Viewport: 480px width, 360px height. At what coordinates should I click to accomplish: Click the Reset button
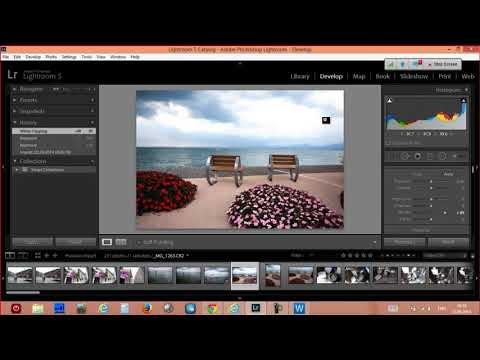pyautogui.click(x=448, y=242)
